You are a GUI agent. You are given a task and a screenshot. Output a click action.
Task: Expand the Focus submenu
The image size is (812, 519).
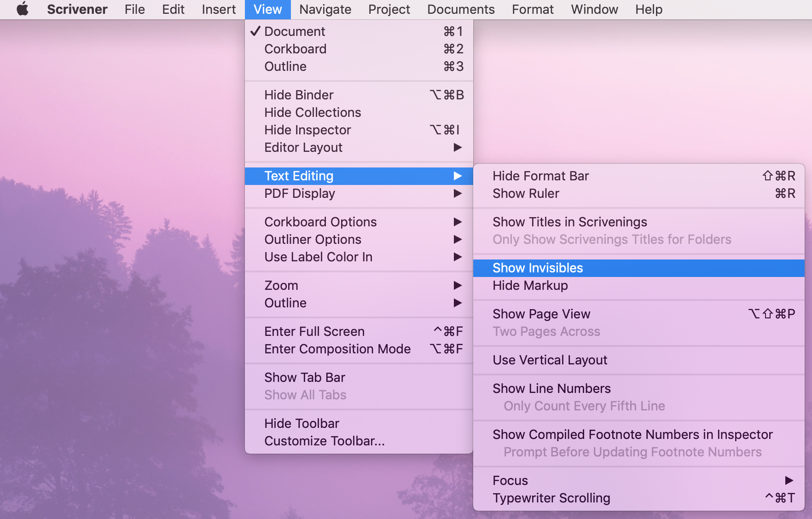coord(639,480)
